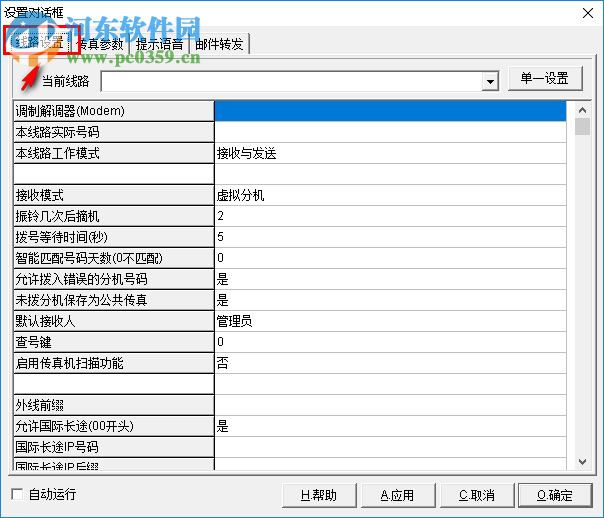Click the 国际长途IP号码 value cell
This screenshot has width=604, height=518.
390,447
